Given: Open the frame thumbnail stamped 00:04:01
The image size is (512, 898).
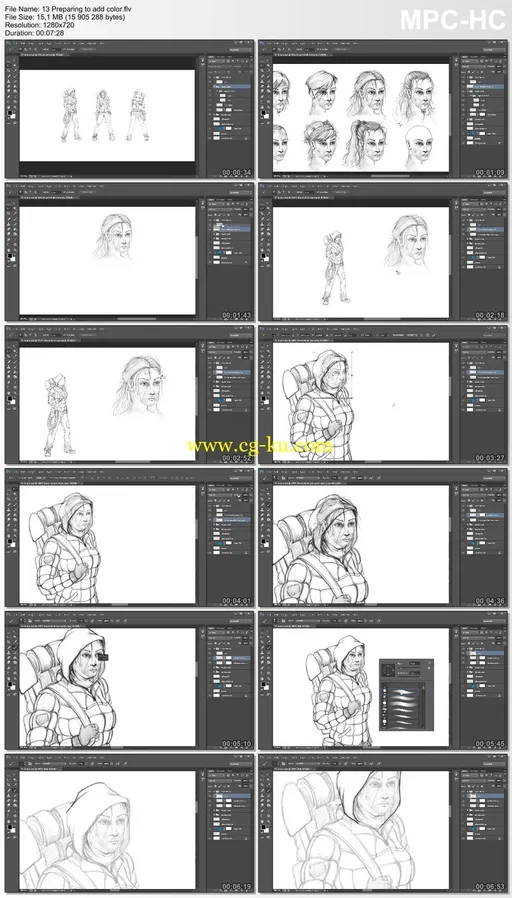Looking at the screenshot, I should (129, 538).
